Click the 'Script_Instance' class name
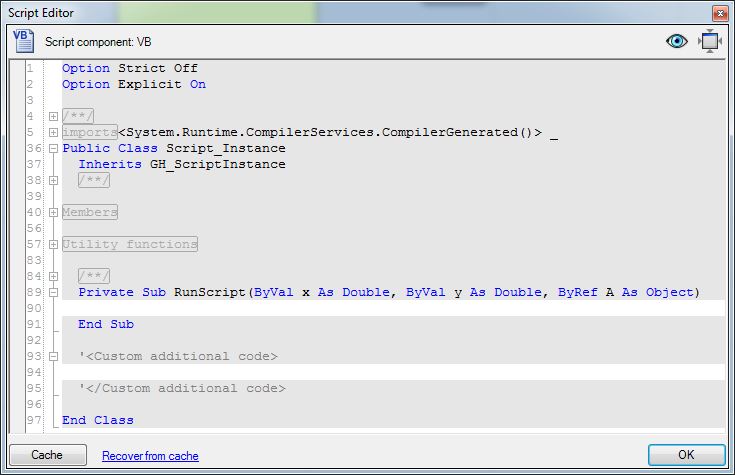 tap(225, 149)
